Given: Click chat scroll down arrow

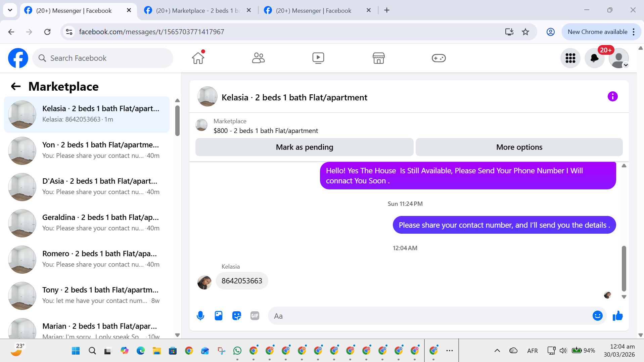Looking at the screenshot, I should point(624,297).
